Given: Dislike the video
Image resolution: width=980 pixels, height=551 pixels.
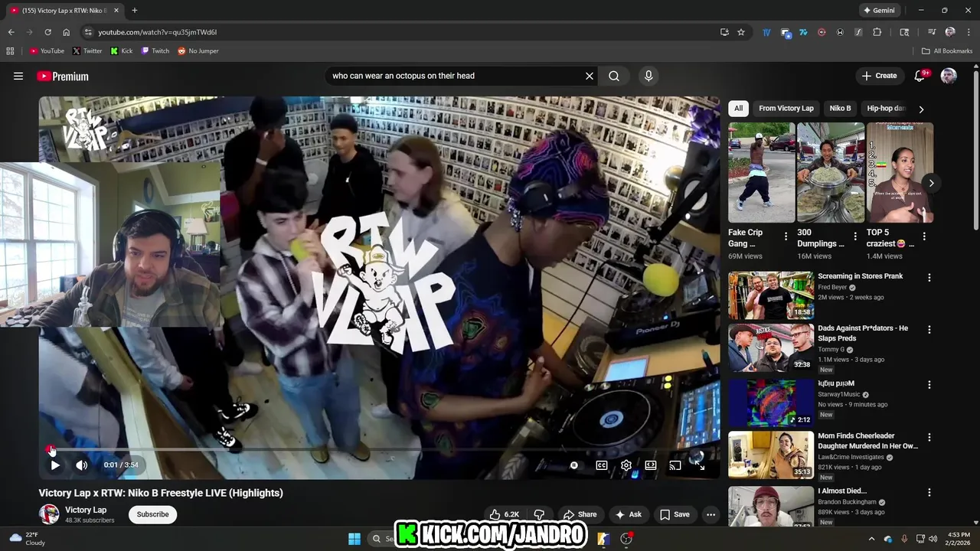Looking at the screenshot, I should [539, 514].
